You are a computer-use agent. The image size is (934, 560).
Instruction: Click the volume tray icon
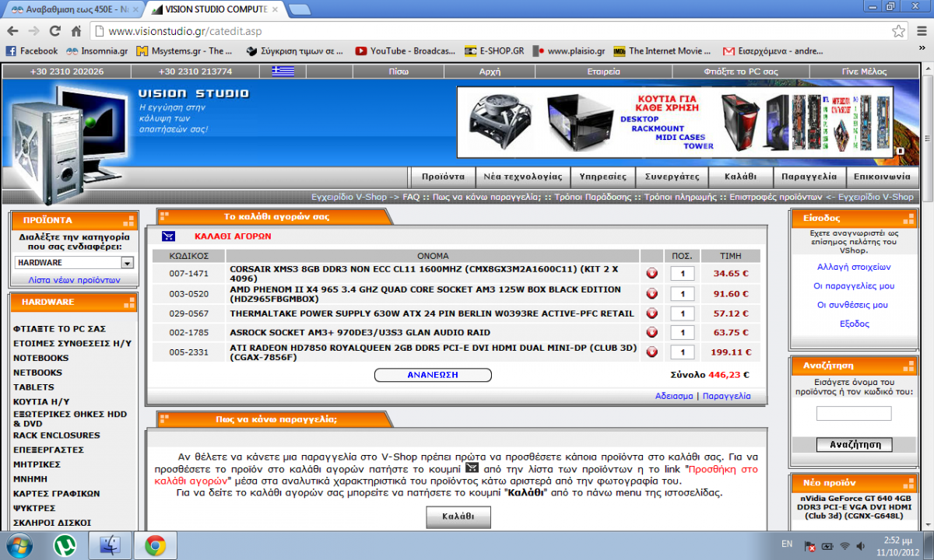pos(862,546)
